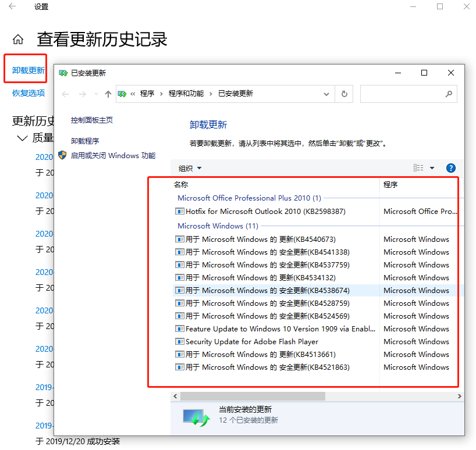Click the view layout icon in the toolbar
This screenshot has width=476, height=450.
point(418,167)
